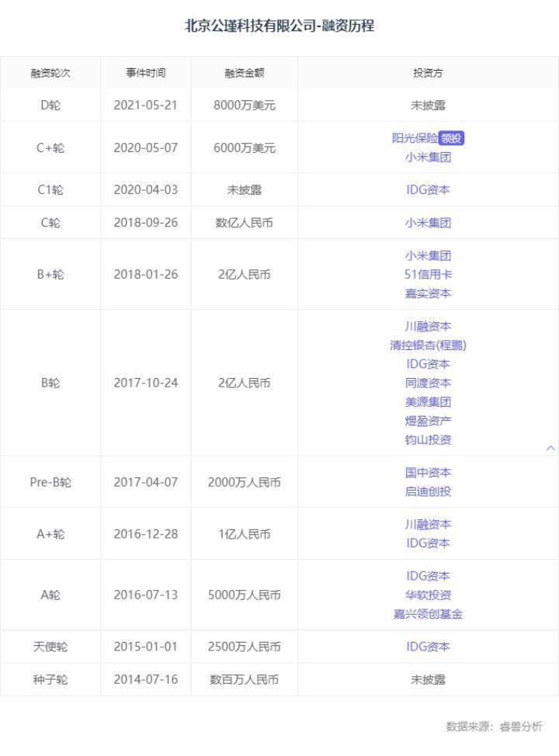Open 煜盈资产 investor link
Screen dimensions: 559x756
[x=428, y=421]
